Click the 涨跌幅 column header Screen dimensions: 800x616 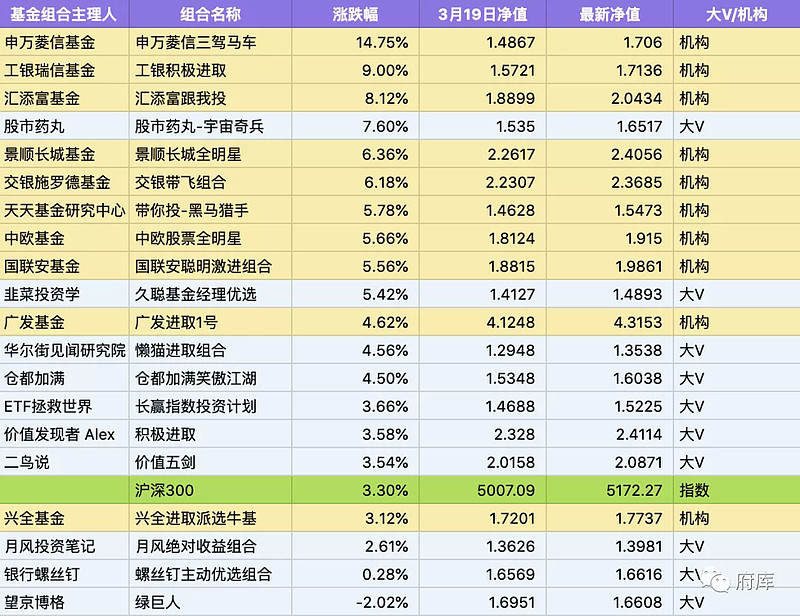tap(355, 14)
